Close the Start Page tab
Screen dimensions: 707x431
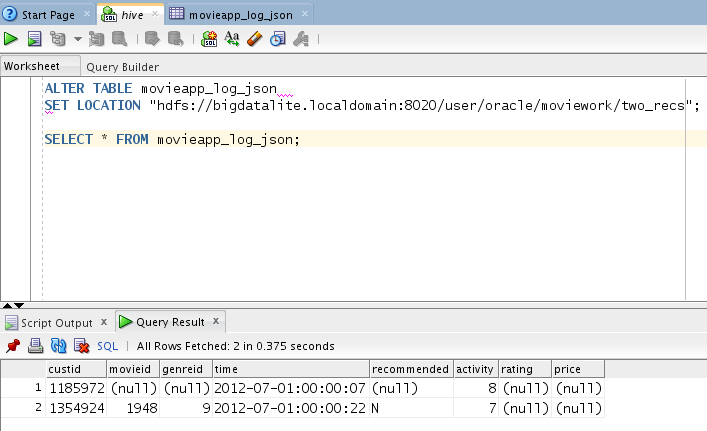pos(87,14)
